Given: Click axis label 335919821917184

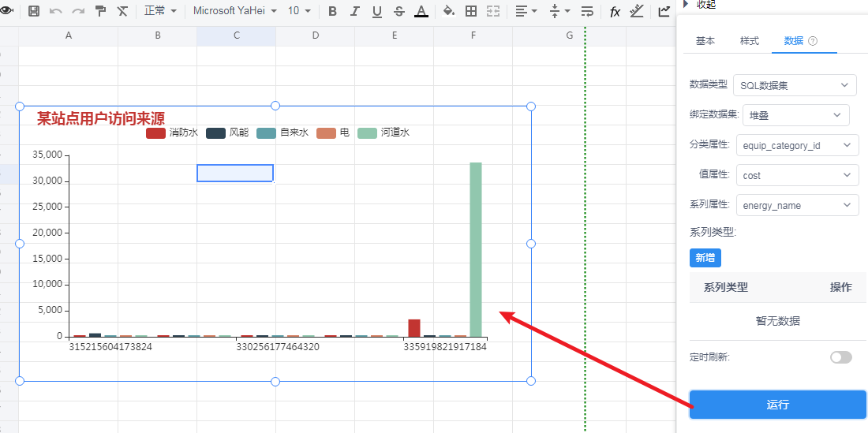Looking at the screenshot, I should [445, 347].
